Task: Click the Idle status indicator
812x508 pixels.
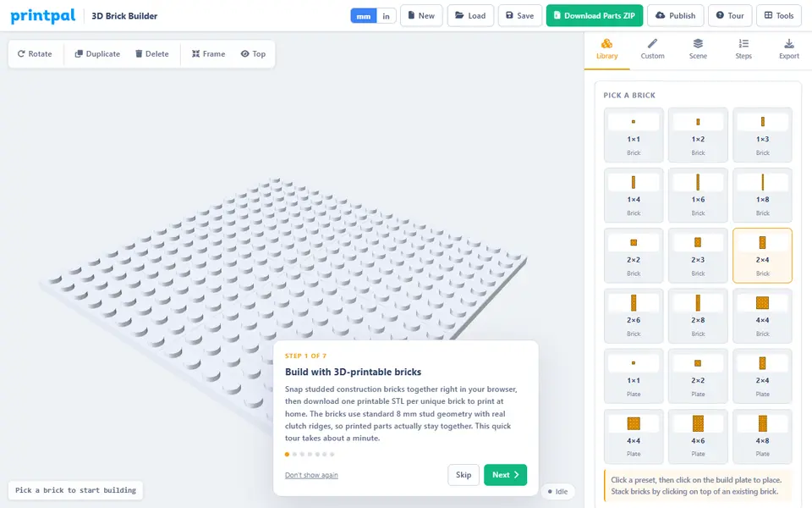Action: [x=557, y=491]
